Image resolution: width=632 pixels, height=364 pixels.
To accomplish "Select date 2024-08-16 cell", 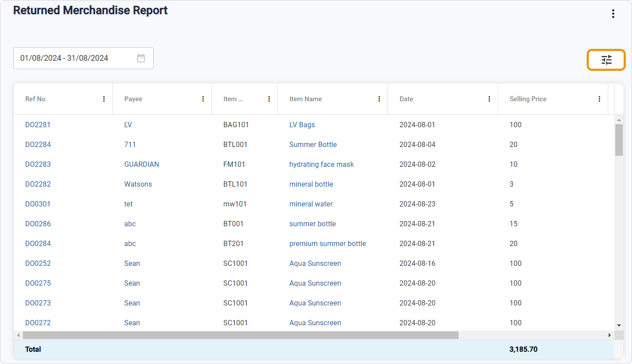I will 417,263.
